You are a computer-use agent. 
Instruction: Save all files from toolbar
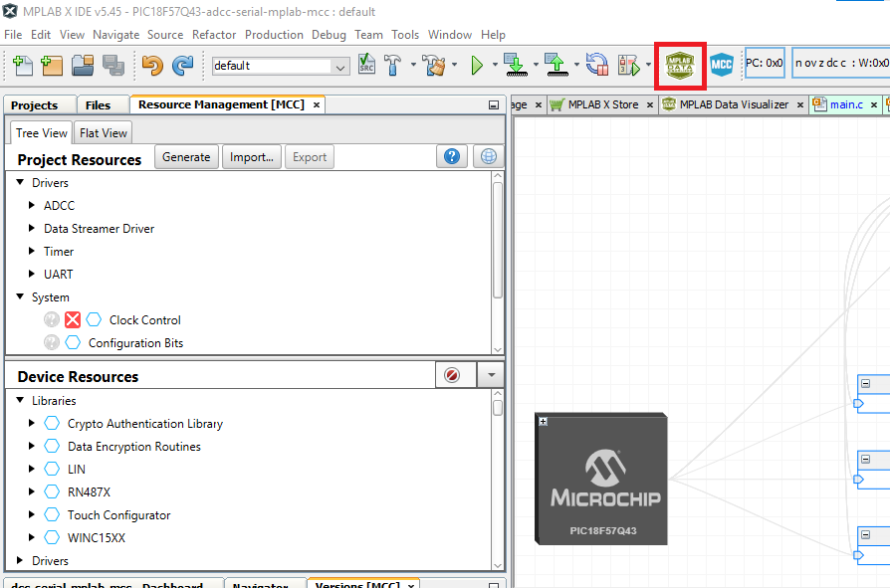pos(113,66)
